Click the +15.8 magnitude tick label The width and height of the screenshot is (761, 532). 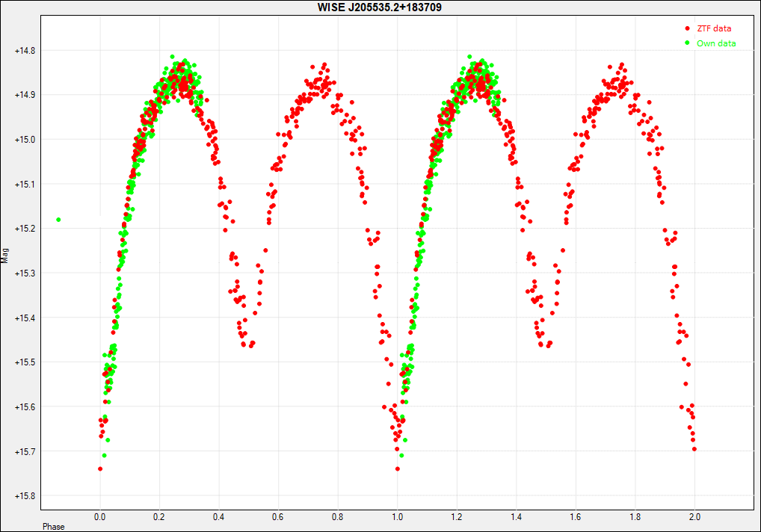[25, 496]
